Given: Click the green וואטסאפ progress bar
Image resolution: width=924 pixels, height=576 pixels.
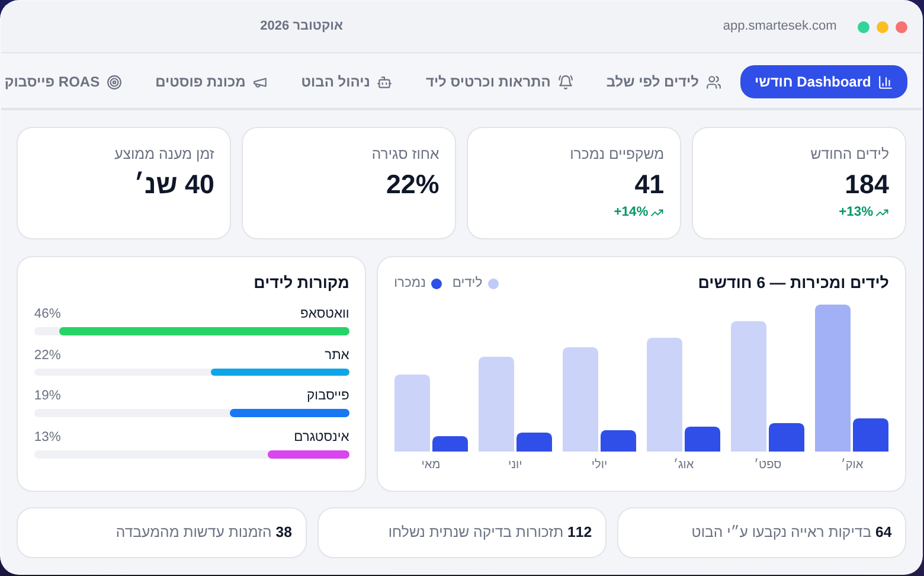Looking at the screenshot, I should [204, 331].
